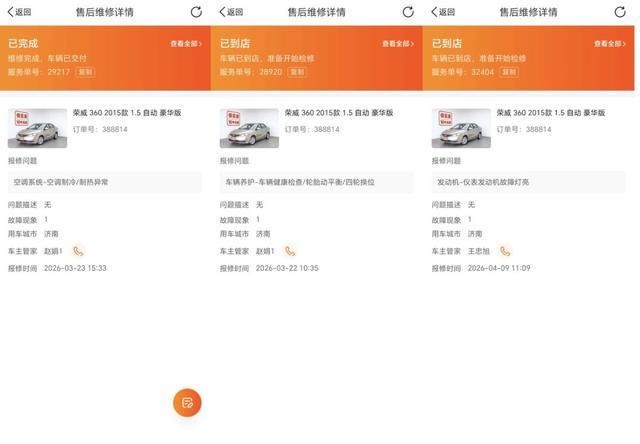Call car manager 赵娟1 on completed order

click(78, 251)
